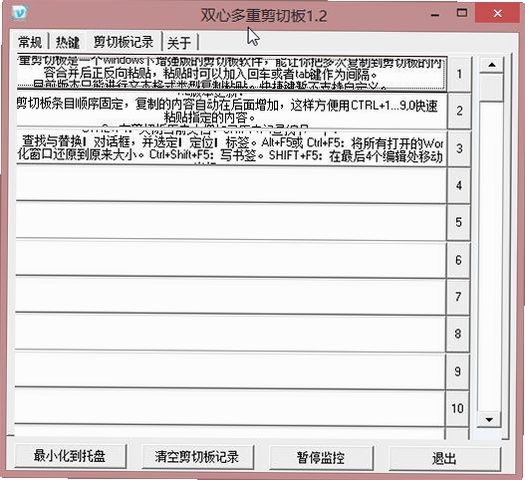The height and width of the screenshot is (480, 525).
Task: Click numbered button 5
Action: 459,222
